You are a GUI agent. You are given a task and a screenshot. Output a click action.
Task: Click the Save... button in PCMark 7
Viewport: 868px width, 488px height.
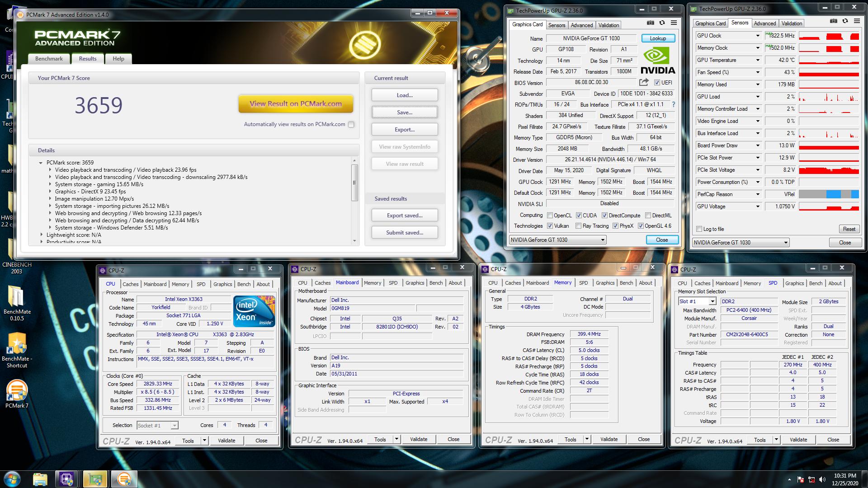[x=405, y=113]
